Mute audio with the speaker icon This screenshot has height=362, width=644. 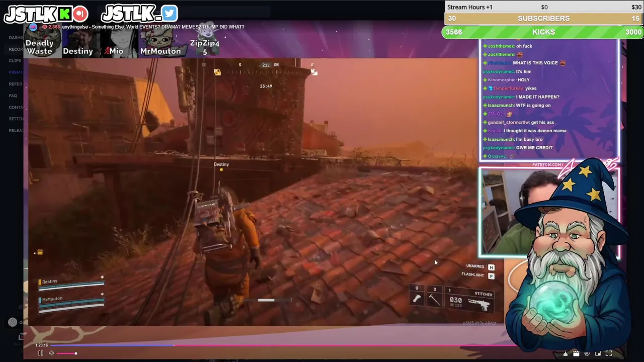(x=51, y=353)
